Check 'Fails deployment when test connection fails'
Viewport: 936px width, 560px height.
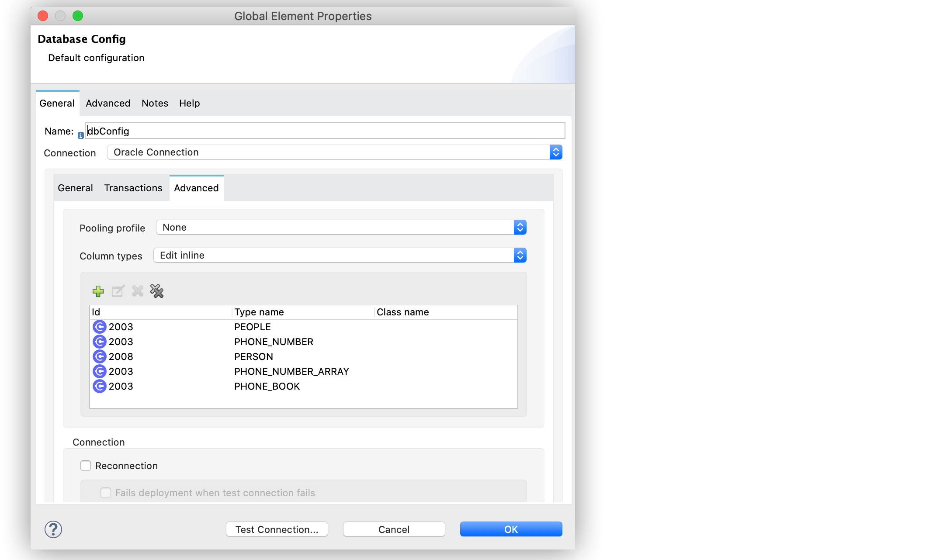(106, 492)
